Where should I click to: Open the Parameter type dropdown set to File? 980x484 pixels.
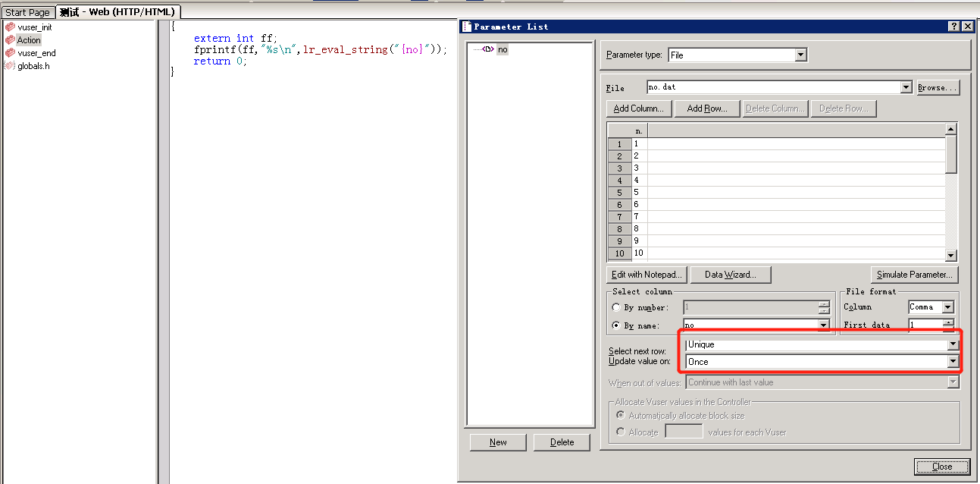801,55
